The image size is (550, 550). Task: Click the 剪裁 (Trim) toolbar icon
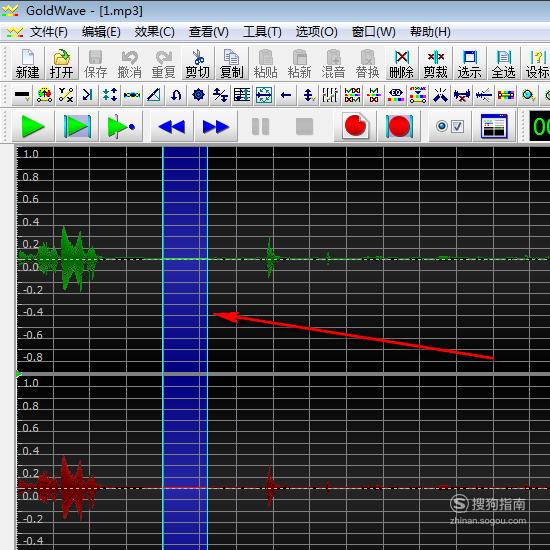pos(435,64)
